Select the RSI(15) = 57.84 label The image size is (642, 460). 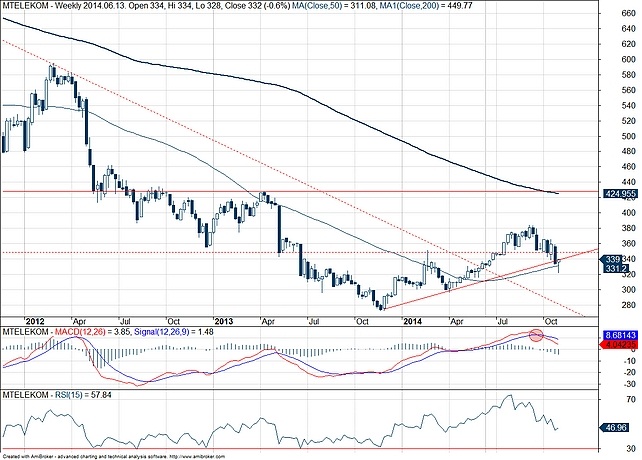[84, 395]
